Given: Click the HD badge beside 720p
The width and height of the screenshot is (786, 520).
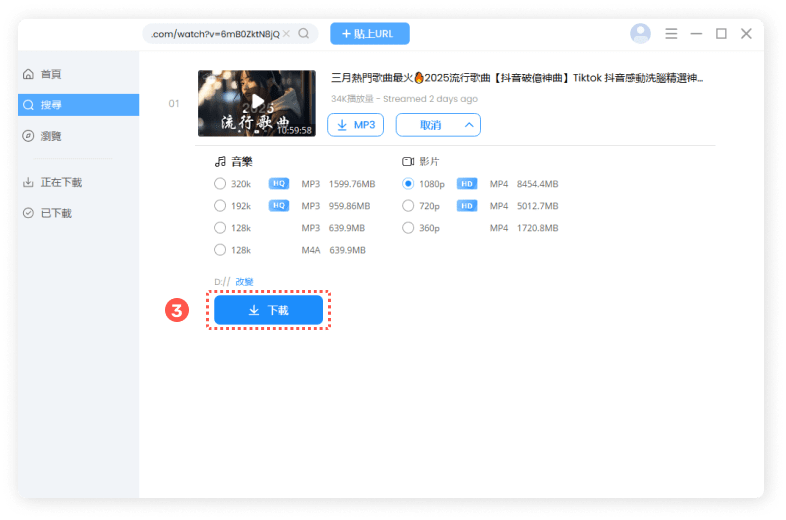Looking at the screenshot, I should click(x=467, y=206).
